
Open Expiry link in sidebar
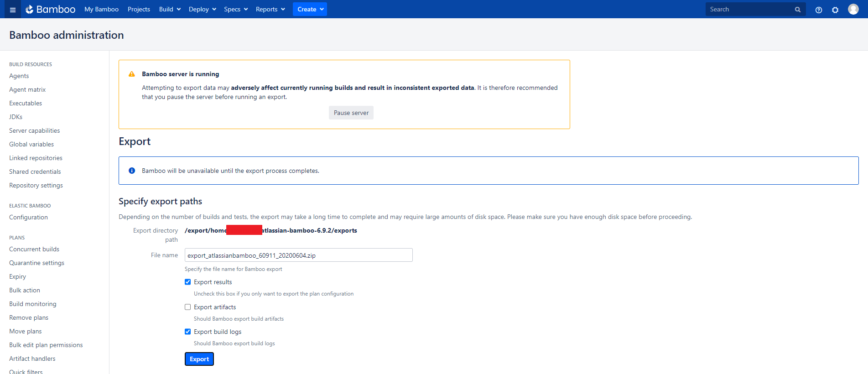(x=17, y=276)
